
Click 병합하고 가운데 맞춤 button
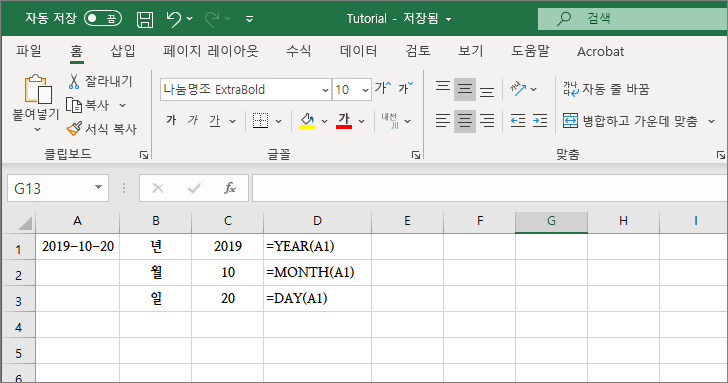[630, 121]
